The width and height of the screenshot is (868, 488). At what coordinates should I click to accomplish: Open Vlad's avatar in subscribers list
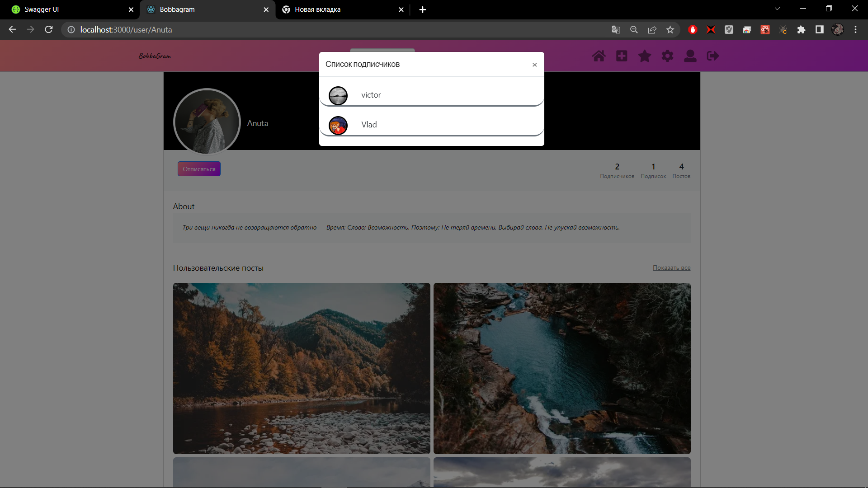[x=338, y=125]
